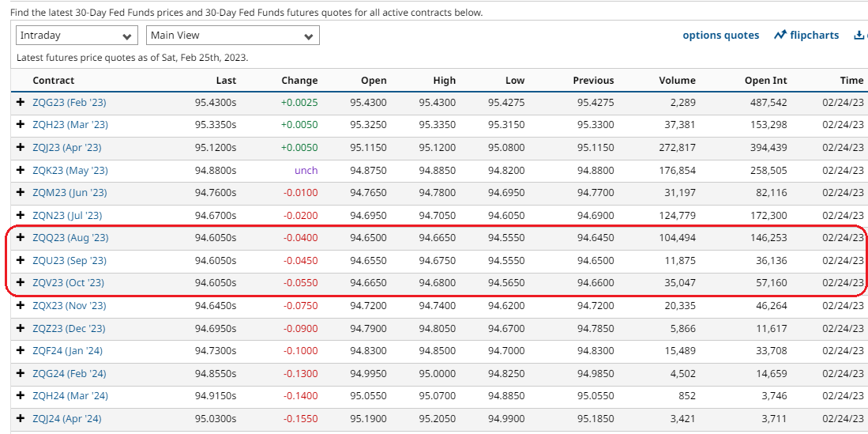Expand the ZQG23 (Feb '23) row plus icon

click(21, 103)
